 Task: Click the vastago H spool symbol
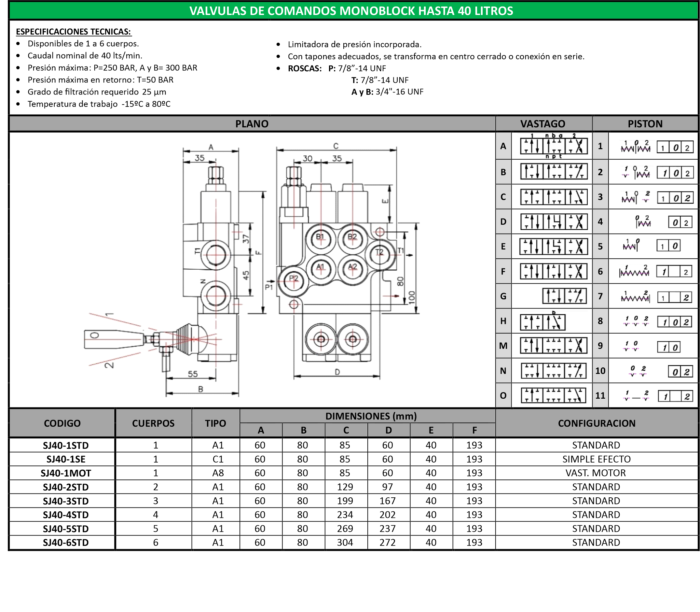point(543,322)
